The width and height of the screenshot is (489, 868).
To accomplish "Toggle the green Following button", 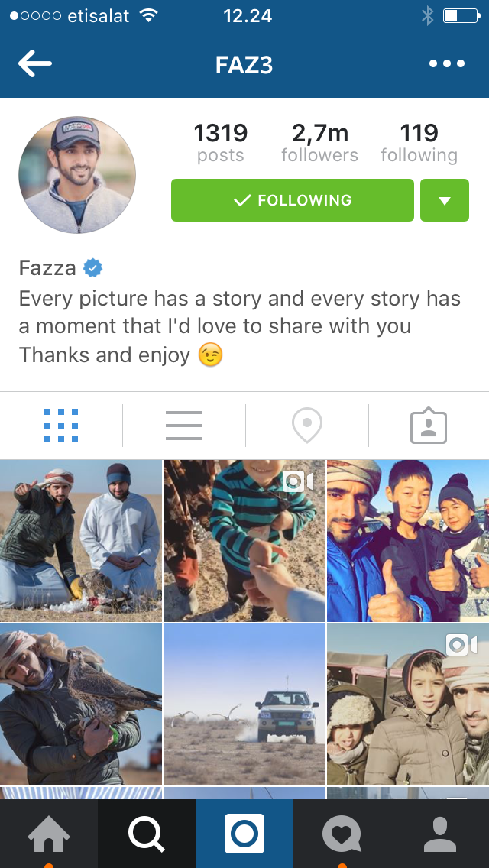I will pyautogui.click(x=293, y=200).
